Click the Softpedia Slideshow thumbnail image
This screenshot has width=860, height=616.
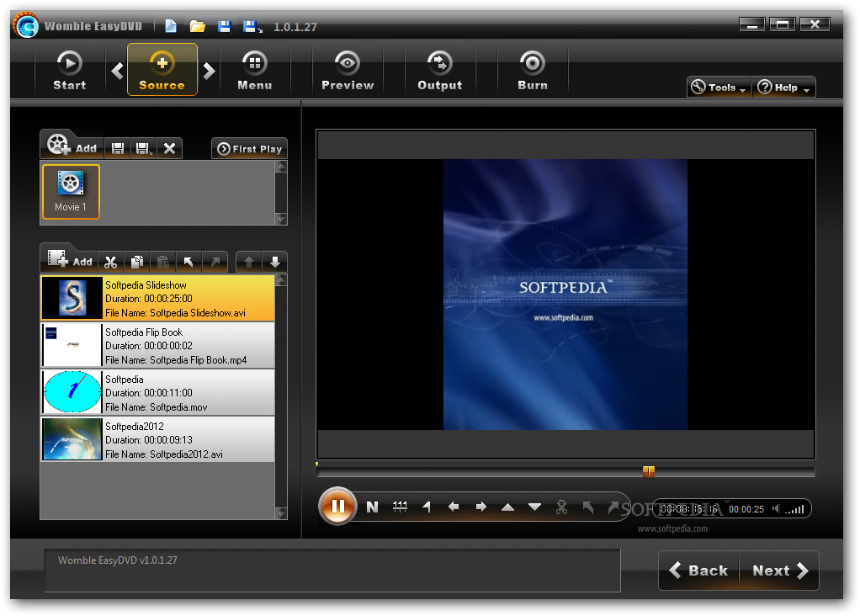72,298
